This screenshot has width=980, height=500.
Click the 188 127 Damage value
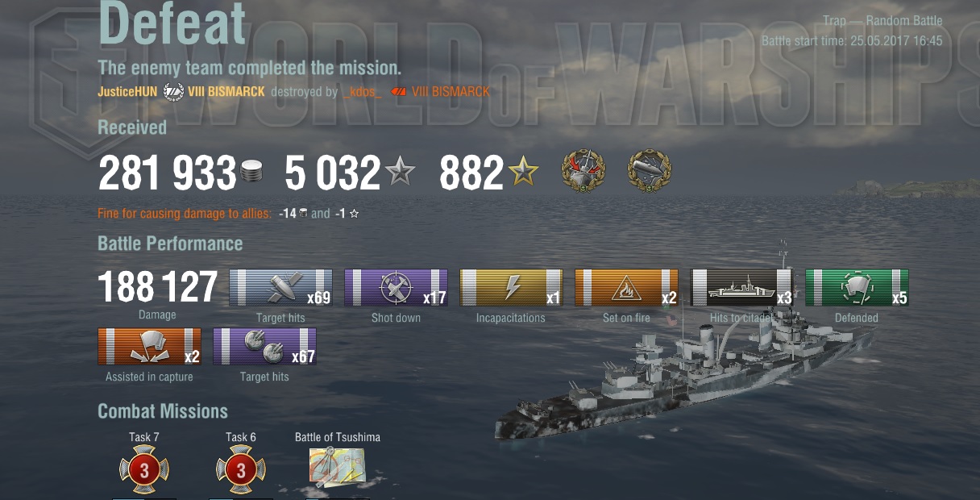click(158, 287)
